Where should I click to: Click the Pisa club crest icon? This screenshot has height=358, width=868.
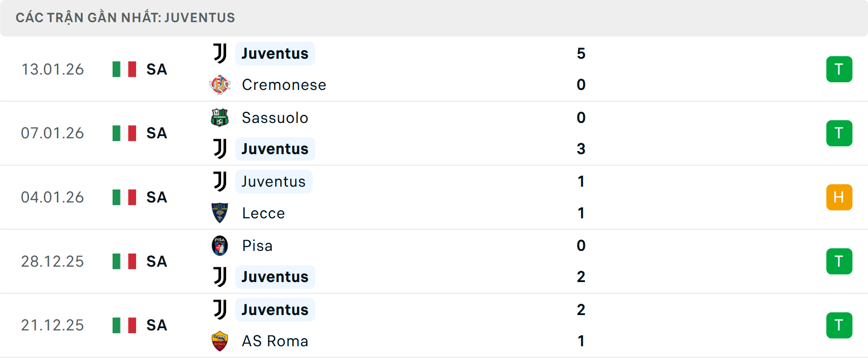coord(220,245)
